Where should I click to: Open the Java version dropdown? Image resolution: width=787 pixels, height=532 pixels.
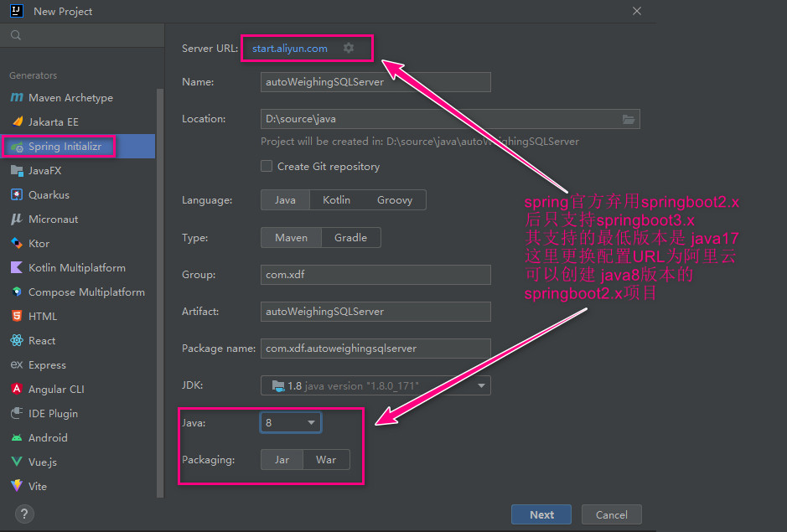[291, 422]
